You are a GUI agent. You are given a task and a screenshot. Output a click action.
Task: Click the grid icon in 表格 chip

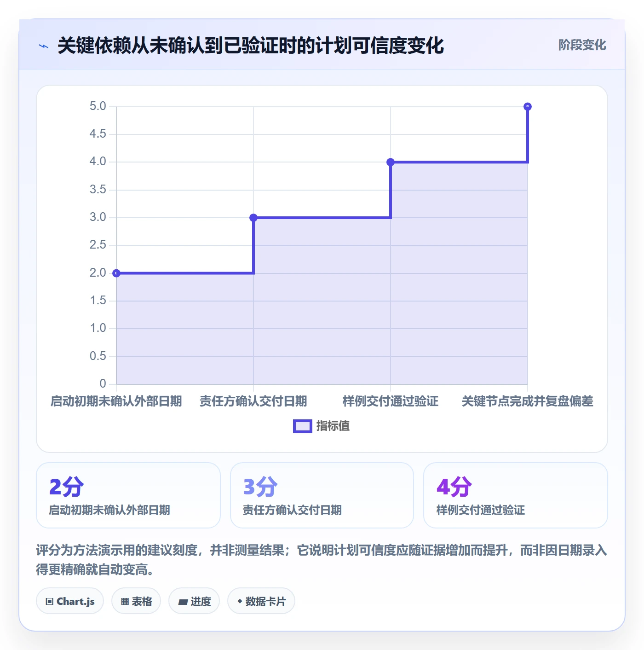coord(125,602)
